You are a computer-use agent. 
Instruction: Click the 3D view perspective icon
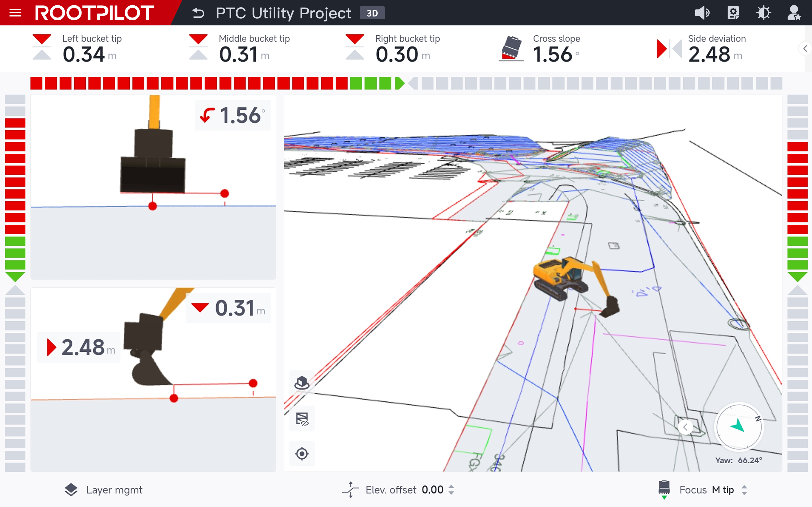pos(302,382)
